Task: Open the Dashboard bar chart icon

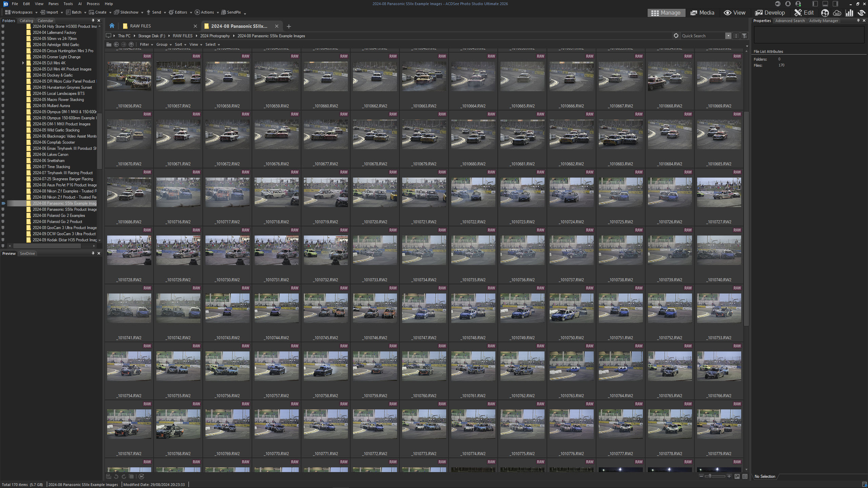Action: pyautogui.click(x=849, y=13)
